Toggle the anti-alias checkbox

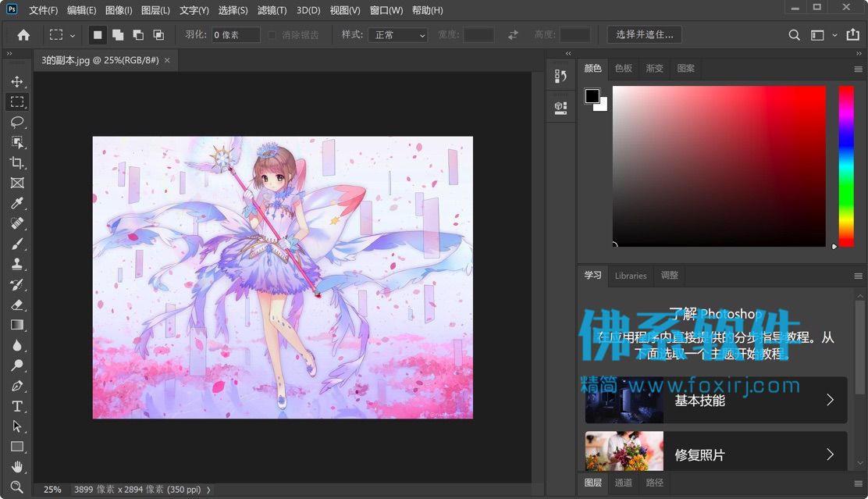272,35
